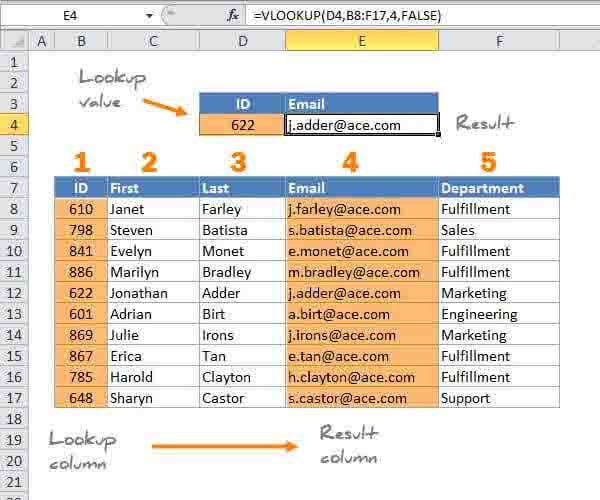600x500 pixels.
Task: Click the Support department cell
Action: pos(498,398)
